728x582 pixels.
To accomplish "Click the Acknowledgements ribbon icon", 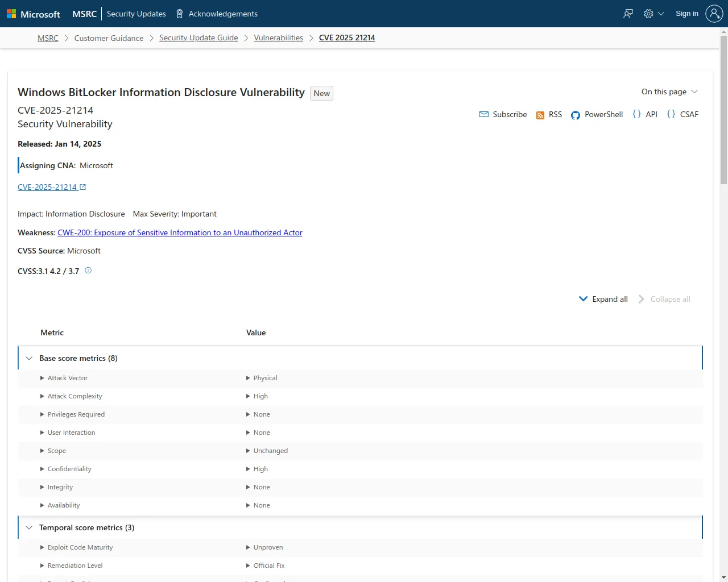I will [180, 14].
